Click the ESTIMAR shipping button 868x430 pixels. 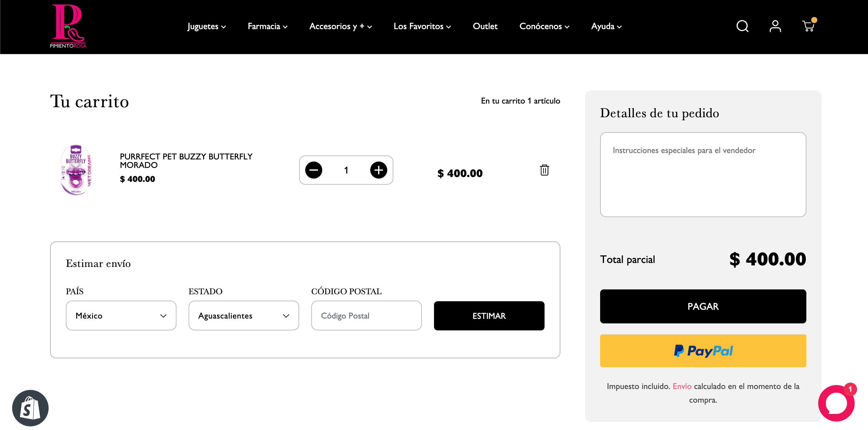(x=489, y=316)
